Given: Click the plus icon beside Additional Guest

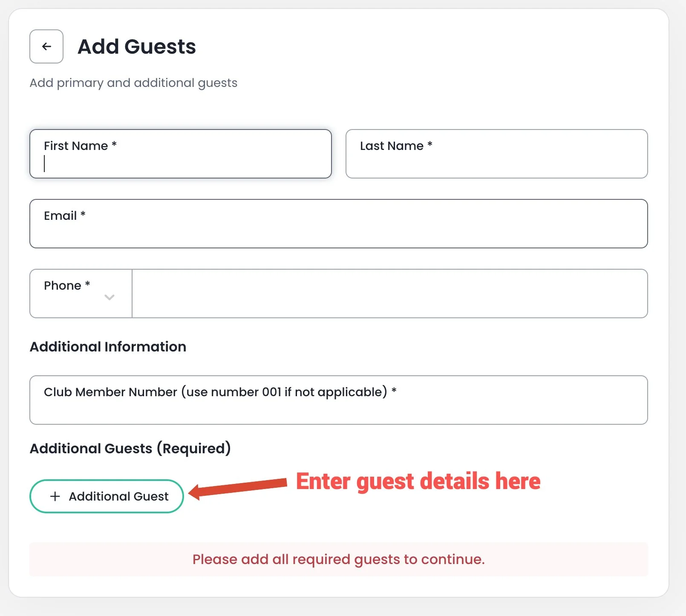Looking at the screenshot, I should point(55,496).
